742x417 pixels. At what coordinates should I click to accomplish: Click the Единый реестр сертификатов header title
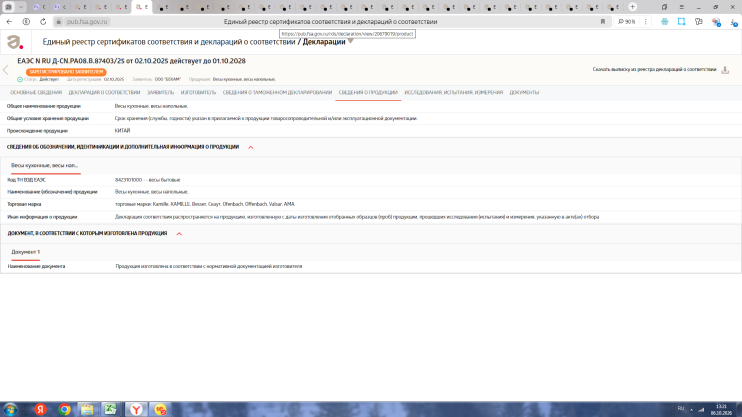click(x=169, y=42)
